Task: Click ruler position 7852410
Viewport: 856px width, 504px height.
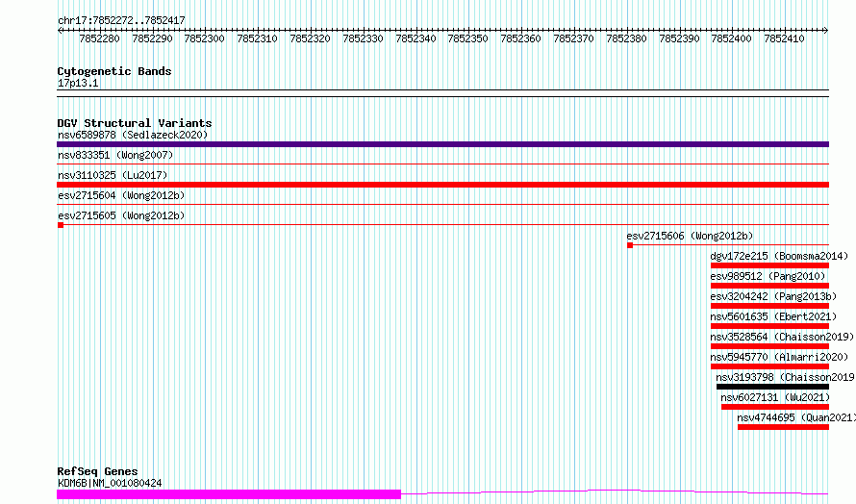Action: pyautogui.click(x=785, y=38)
